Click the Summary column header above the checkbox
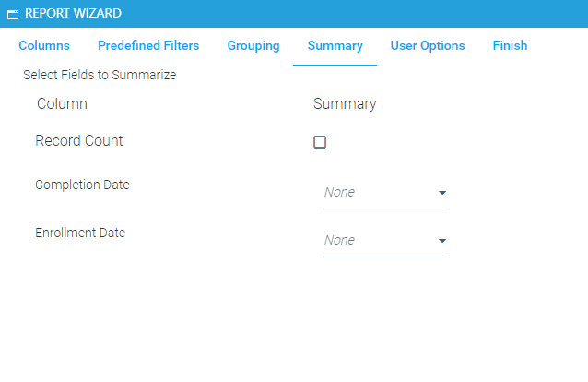 pos(345,104)
